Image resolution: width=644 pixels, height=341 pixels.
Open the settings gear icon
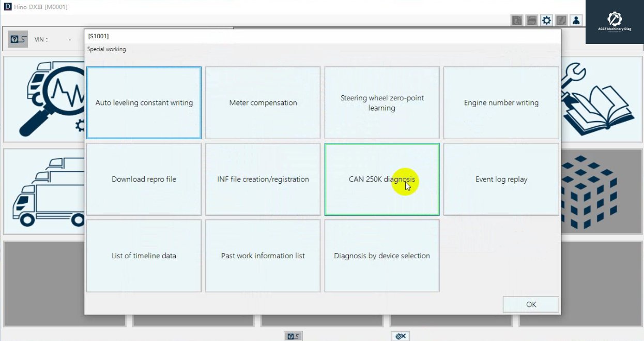coord(546,20)
